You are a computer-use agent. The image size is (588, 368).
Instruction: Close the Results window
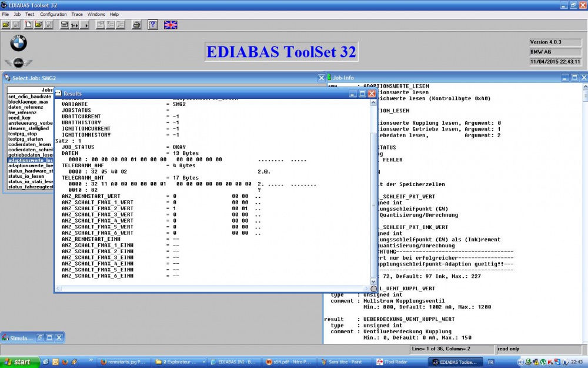372,94
